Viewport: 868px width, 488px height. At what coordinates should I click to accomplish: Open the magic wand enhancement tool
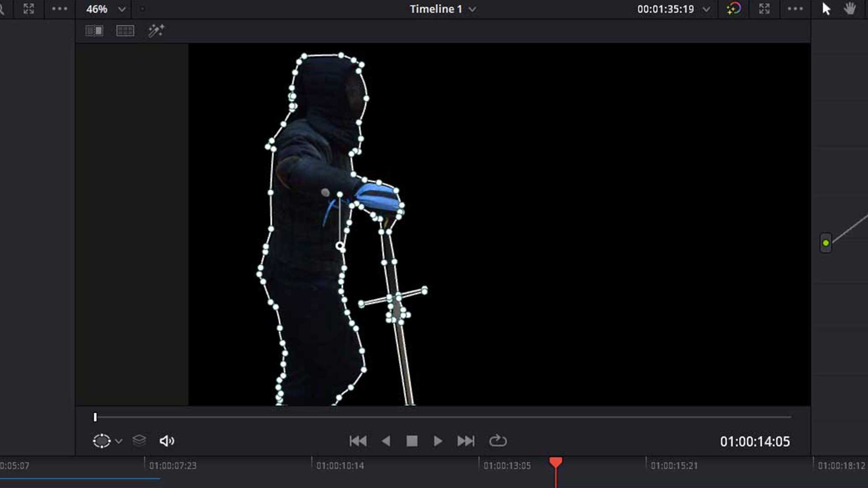[x=156, y=31]
